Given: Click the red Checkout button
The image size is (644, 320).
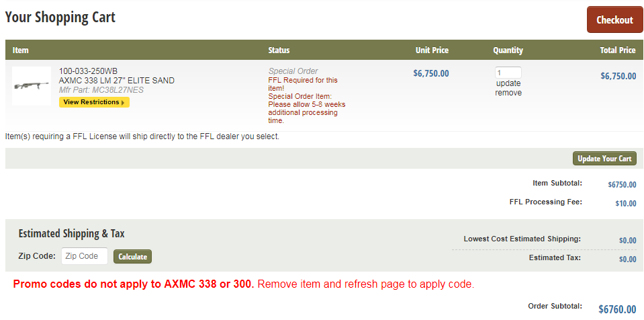Looking at the screenshot, I should [615, 19].
